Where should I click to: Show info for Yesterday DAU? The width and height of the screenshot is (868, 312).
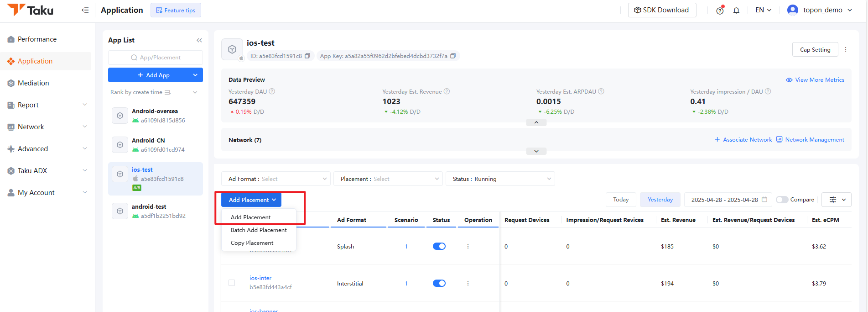tap(272, 91)
